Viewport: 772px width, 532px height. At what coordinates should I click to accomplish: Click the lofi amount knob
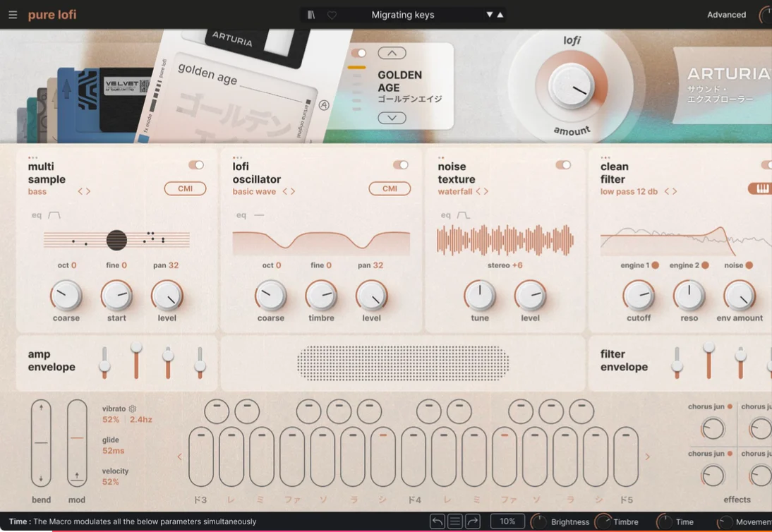tap(571, 86)
